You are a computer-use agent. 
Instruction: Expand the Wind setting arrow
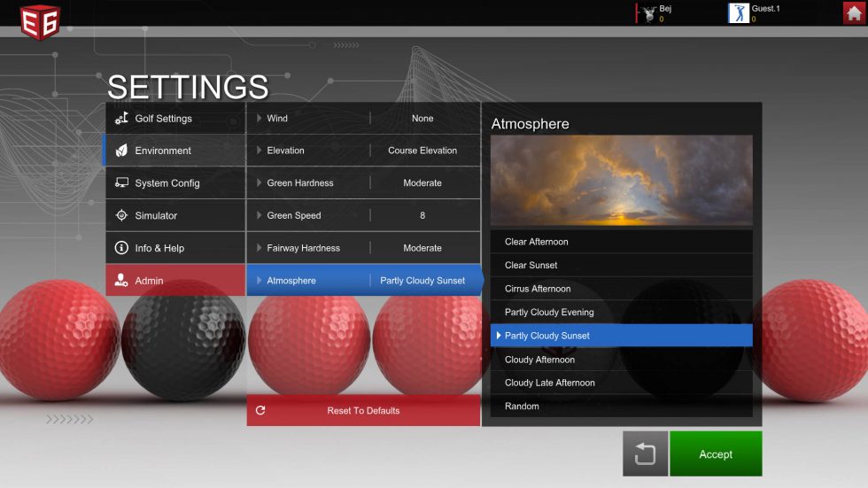(259, 118)
